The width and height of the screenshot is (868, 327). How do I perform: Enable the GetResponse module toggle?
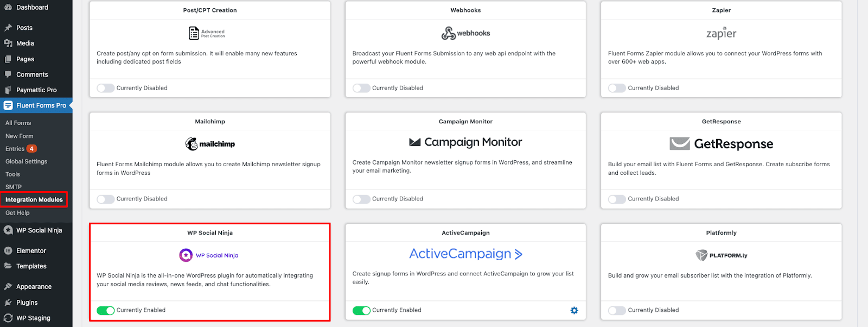point(617,199)
